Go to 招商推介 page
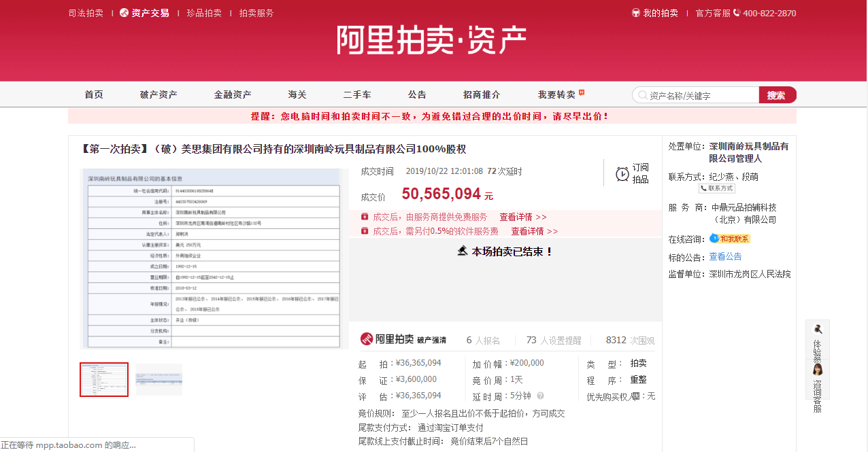868x452 pixels. 482,95
